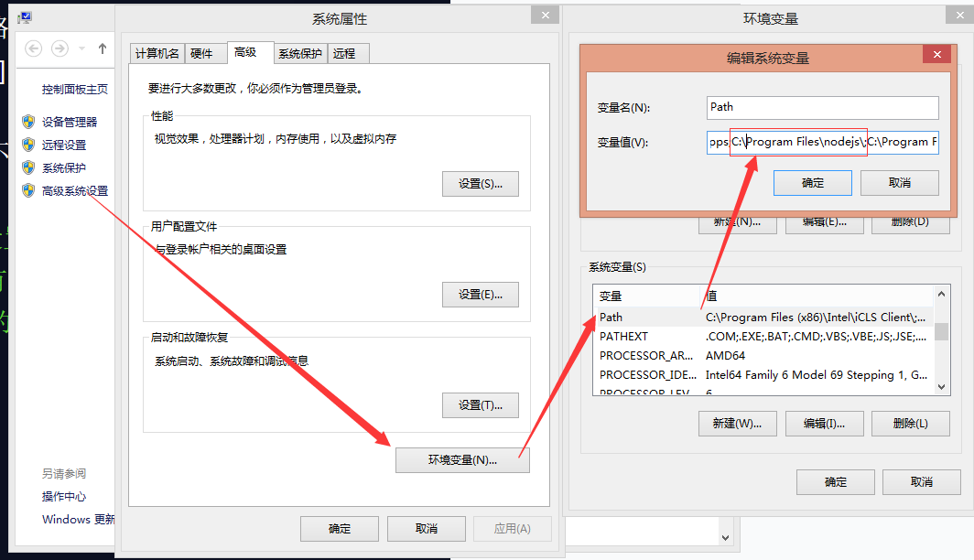The height and width of the screenshot is (560, 974).
Task: Click the up folder arrow icon
Action: click(103, 48)
